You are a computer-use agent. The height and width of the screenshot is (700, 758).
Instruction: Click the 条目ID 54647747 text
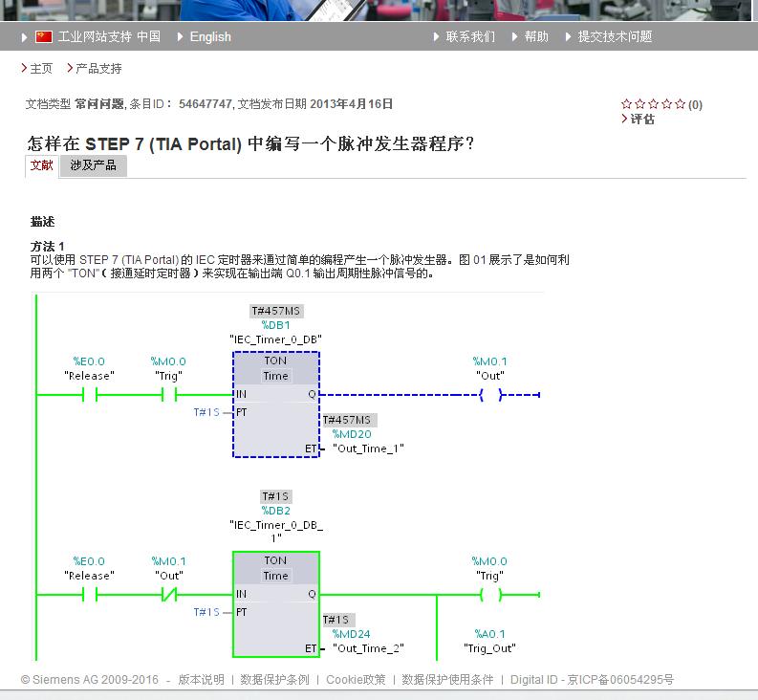[x=181, y=104]
